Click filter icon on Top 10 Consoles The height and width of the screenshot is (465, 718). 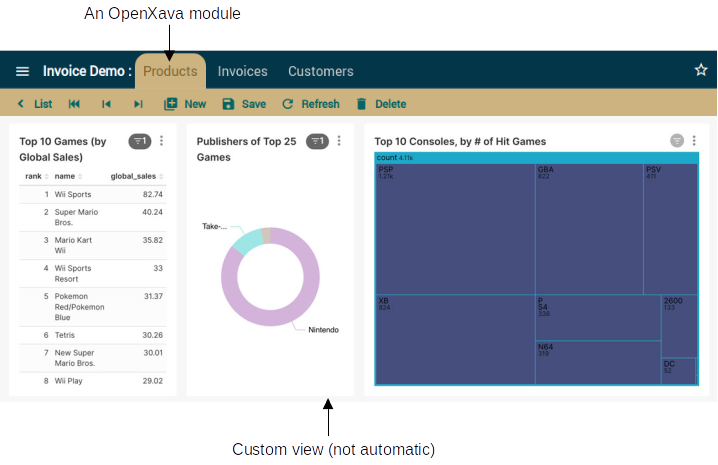click(x=677, y=141)
